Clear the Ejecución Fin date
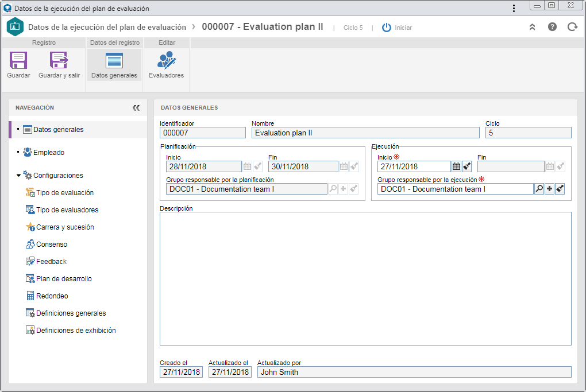Viewport: 586px width, 392px height. click(x=560, y=166)
